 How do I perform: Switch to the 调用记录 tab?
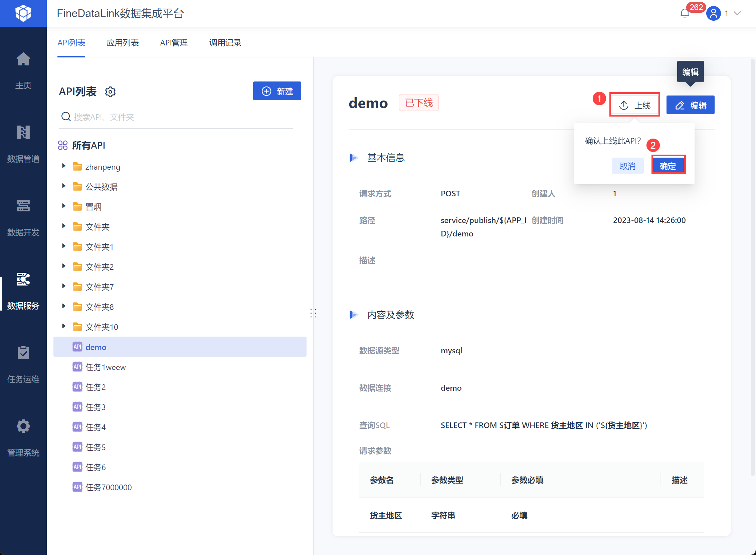(x=225, y=43)
